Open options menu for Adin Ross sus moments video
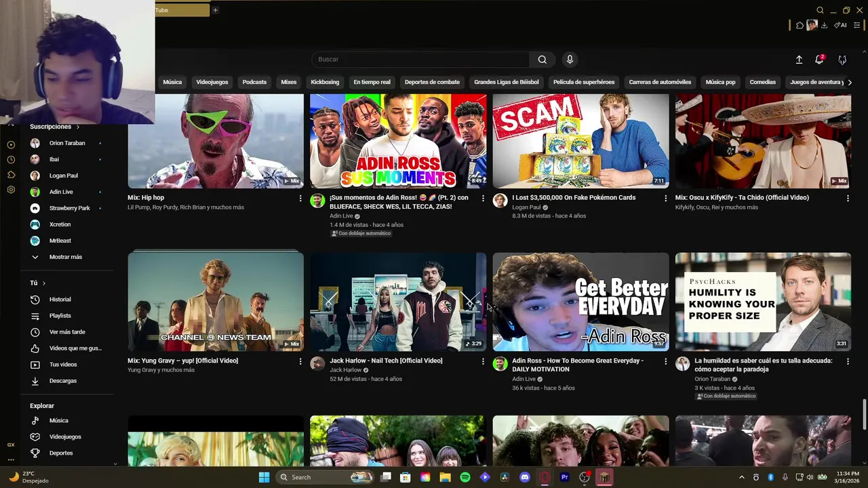The height and width of the screenshot is (488, 868). (x=483, y=198)
